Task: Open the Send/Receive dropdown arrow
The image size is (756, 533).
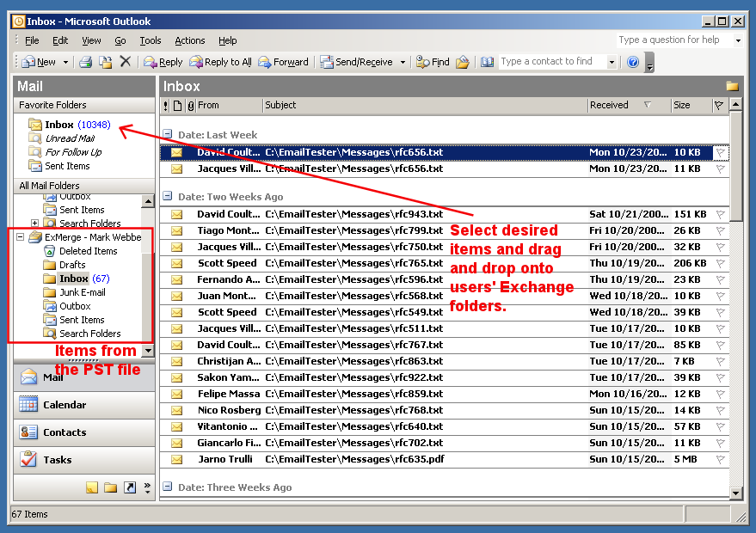Action: 403,62
